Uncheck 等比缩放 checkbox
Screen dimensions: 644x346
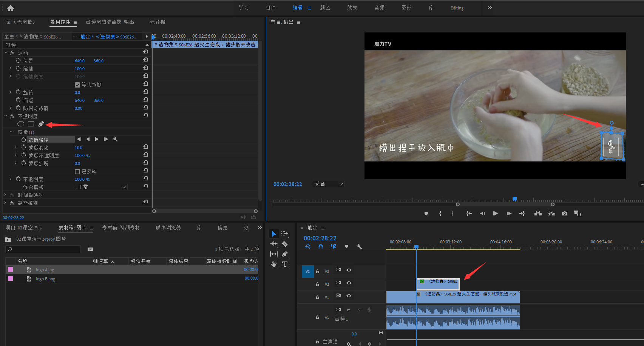[77, 85]
